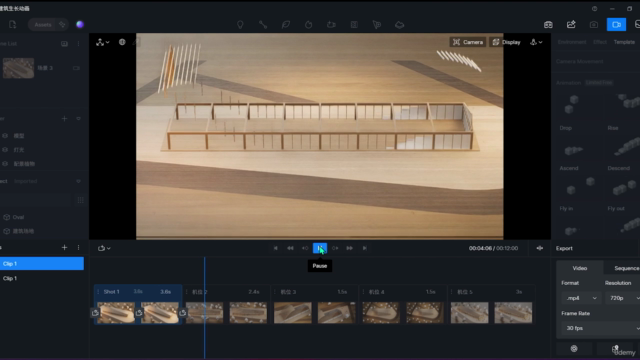Switch export to Sequence tab
Image resolution: width=640 pixels, height=360 pixels.
pos(626,268)
